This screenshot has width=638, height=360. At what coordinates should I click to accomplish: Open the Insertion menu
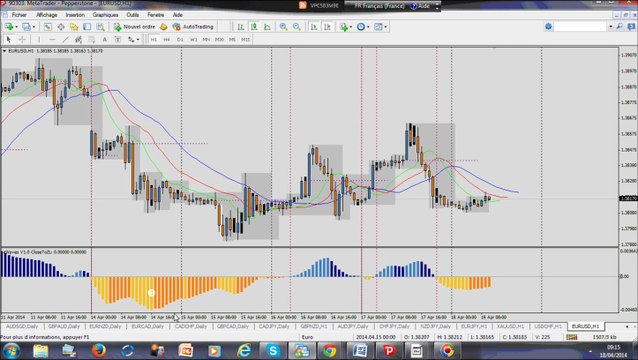tap(75, 15)
